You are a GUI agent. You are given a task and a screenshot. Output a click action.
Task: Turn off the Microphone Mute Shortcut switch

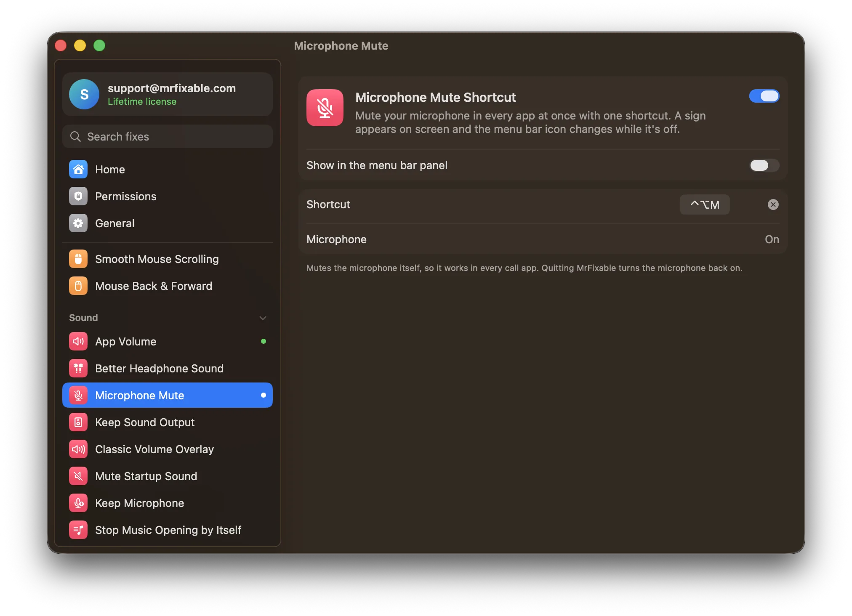click(x=764, y=96)
